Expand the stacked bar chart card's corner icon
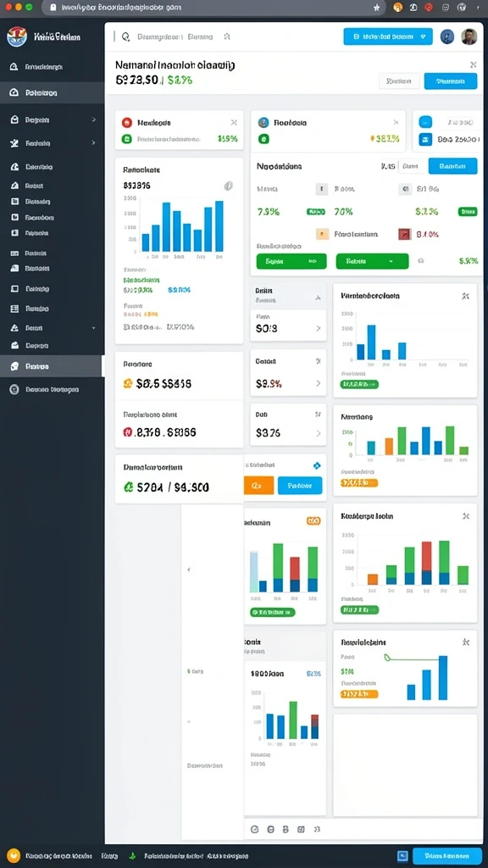The width and height of the screenshot is (488, 868). (x=466, y=516)
